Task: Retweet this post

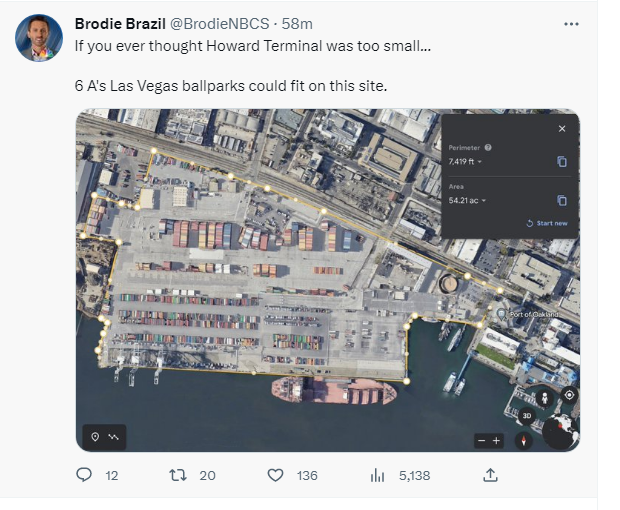Action: (177, 476)
